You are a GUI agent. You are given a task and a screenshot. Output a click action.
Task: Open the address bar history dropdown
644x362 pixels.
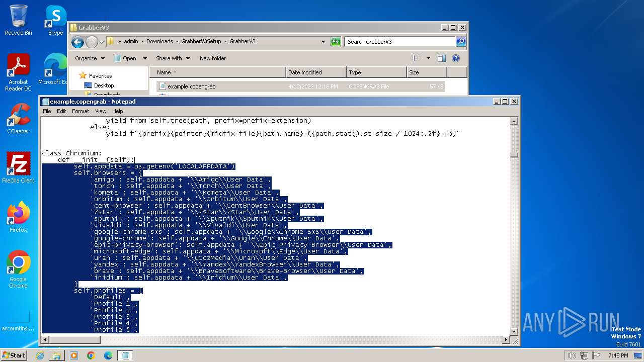click(x=323, y=42)
